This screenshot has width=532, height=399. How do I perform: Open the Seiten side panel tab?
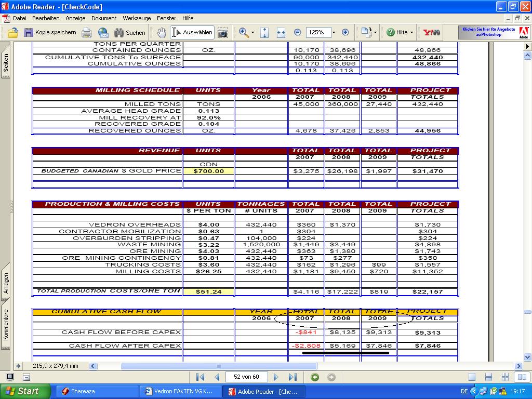point(6,63)
